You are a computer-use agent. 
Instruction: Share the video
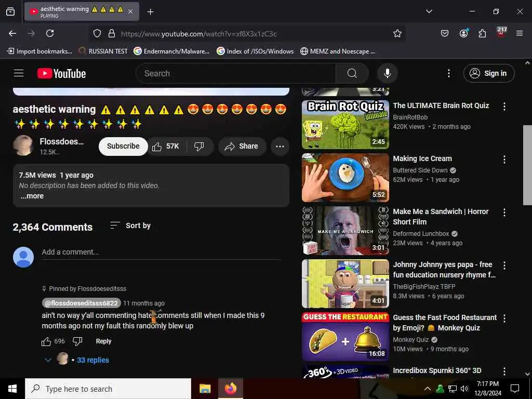click(x=242, y=146)
